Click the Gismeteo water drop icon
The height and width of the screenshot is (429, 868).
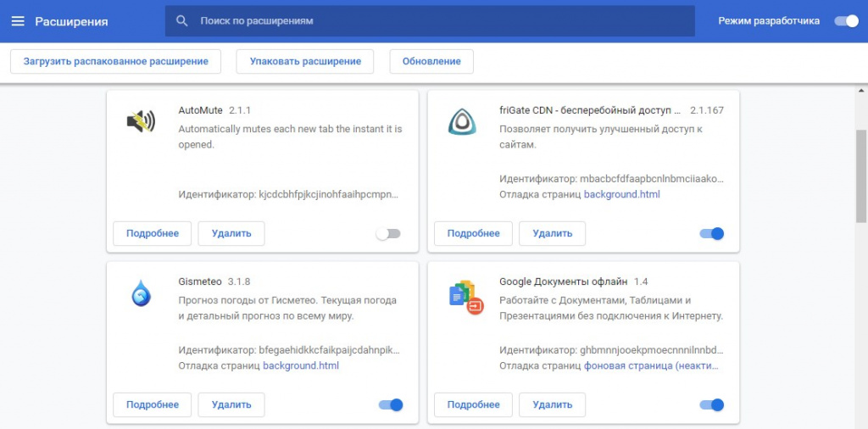pyautogui.click(x=141, y=294)
